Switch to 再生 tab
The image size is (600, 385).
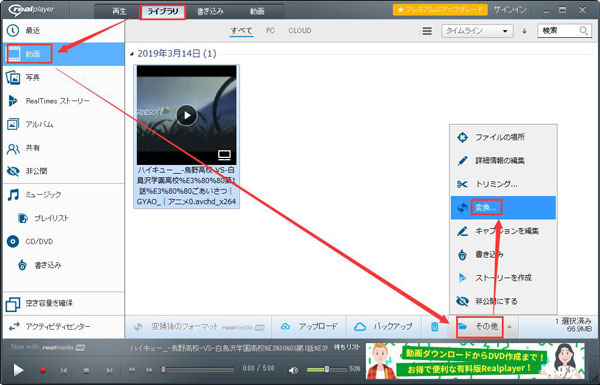click(119, 11)
